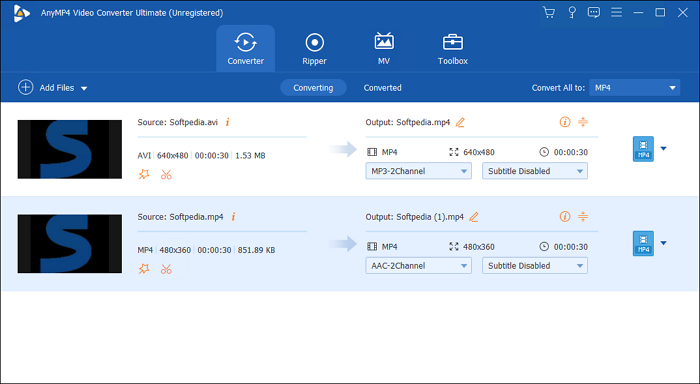Select the Softpedia.mp4 video thumbnail
The image size is (700, 384).
coord(70,244)
